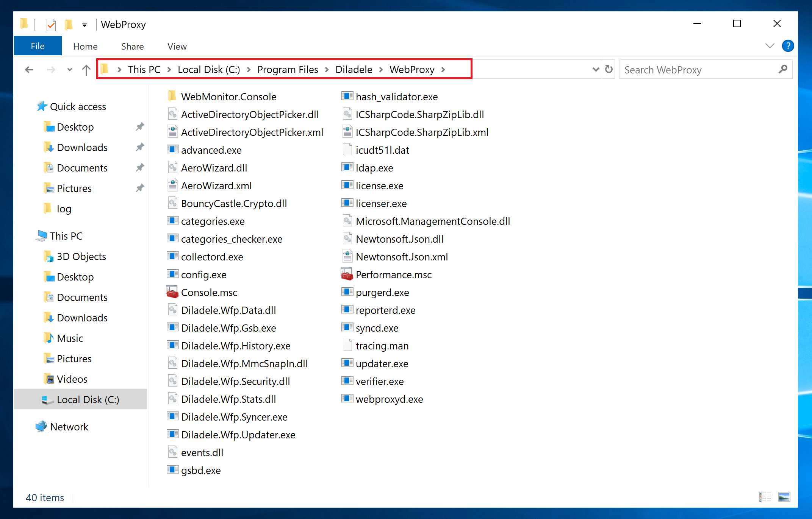Unpin Documents using its pin icon
The image size is (812, 519).
140,168
